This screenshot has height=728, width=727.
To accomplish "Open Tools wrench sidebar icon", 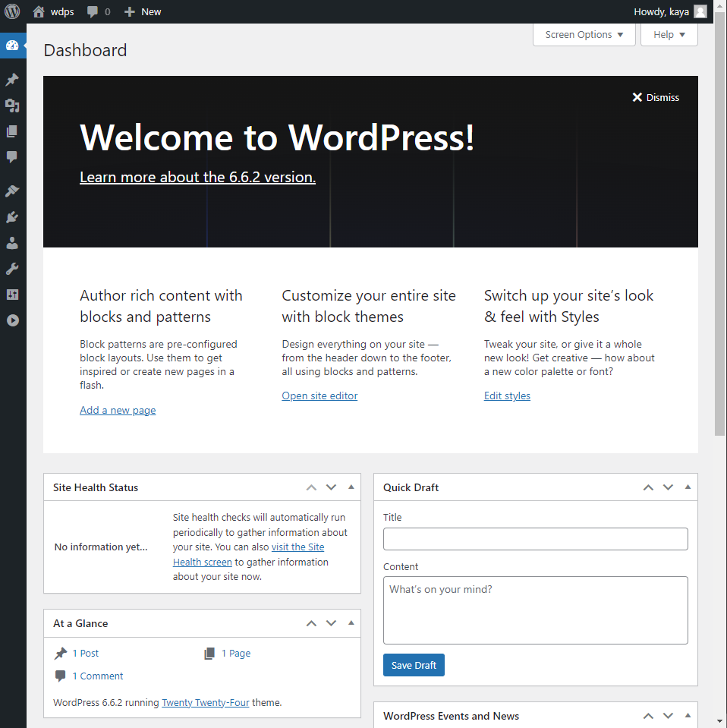I will [x=13, y=269].
